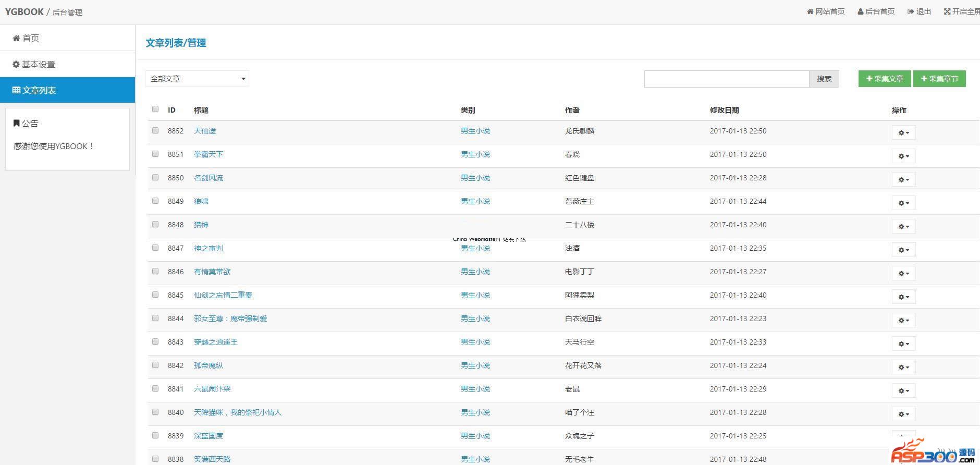The image size is (980, 465).
Task: Check the box for article 8841
Action: pyautogui.click(x=155, y=388)
